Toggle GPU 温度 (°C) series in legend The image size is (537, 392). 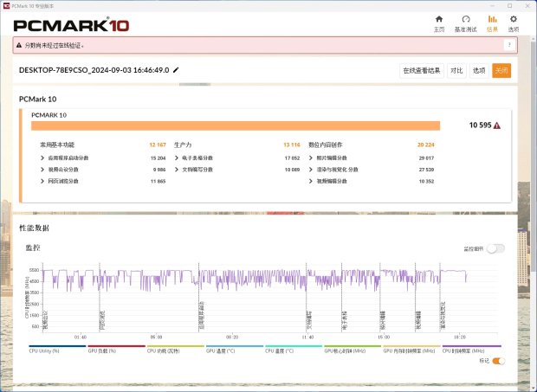(x=234, y=350)
